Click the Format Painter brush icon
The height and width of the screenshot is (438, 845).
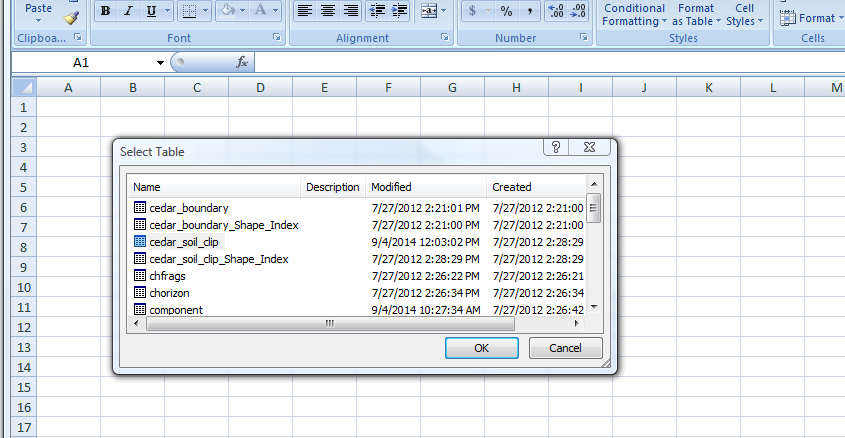tap(70, 16)
